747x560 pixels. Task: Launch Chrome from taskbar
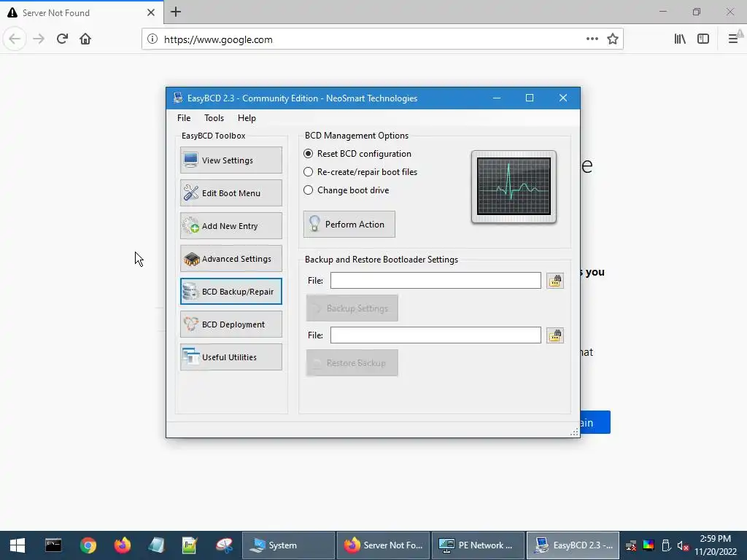point(88,545)
